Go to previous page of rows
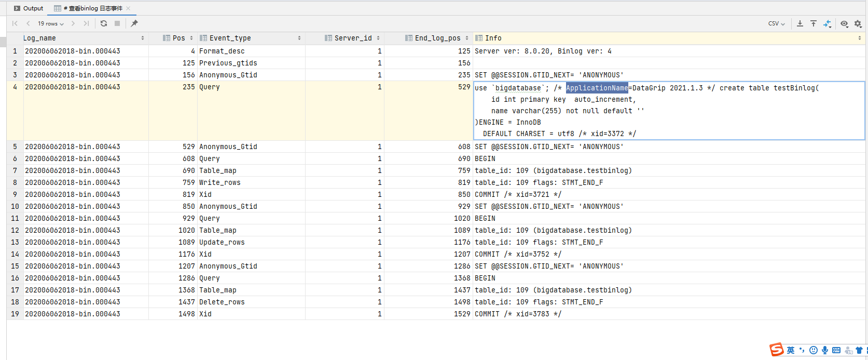 point(28,23)
